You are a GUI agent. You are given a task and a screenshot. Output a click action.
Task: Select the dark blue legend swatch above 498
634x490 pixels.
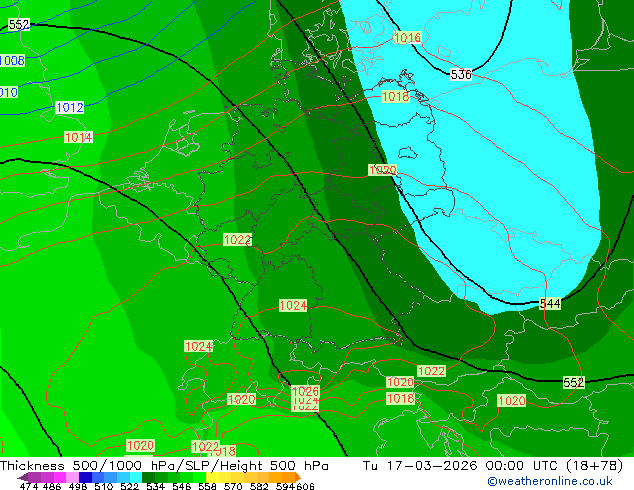[85, 477]
